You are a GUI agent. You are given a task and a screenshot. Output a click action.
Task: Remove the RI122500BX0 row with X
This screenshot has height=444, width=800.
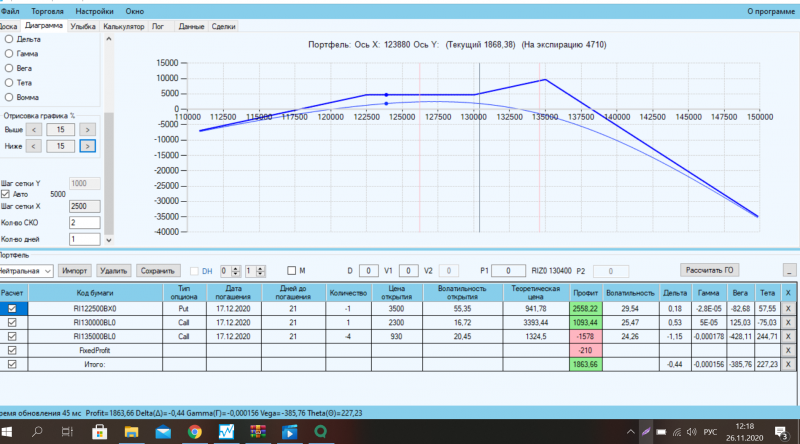tap(788, 309)
